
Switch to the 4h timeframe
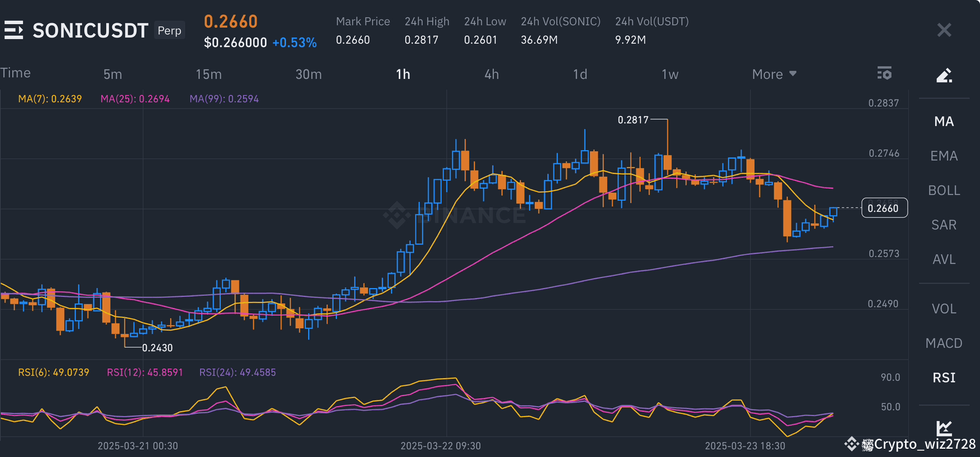click(492, 74)
